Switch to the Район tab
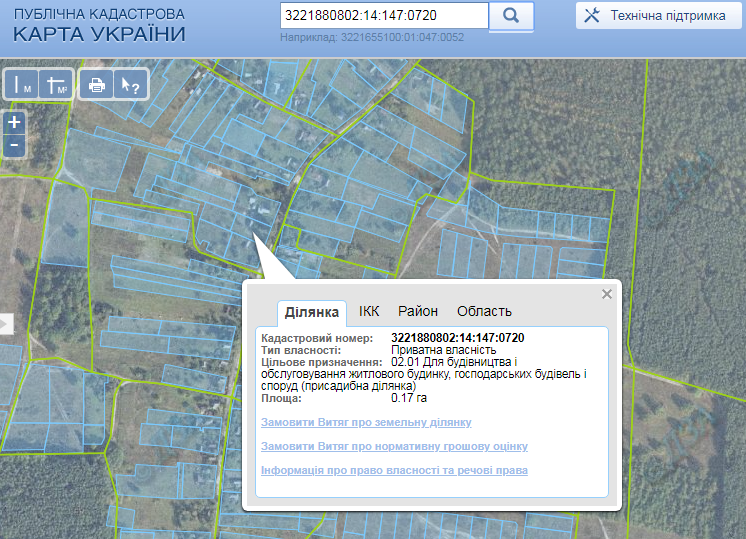The image size is (746, 539). coord(418,311)
